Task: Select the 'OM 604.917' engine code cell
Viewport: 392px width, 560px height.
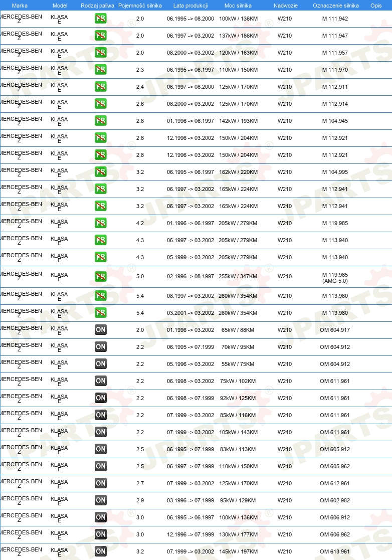Action: (x=335, y=330)
